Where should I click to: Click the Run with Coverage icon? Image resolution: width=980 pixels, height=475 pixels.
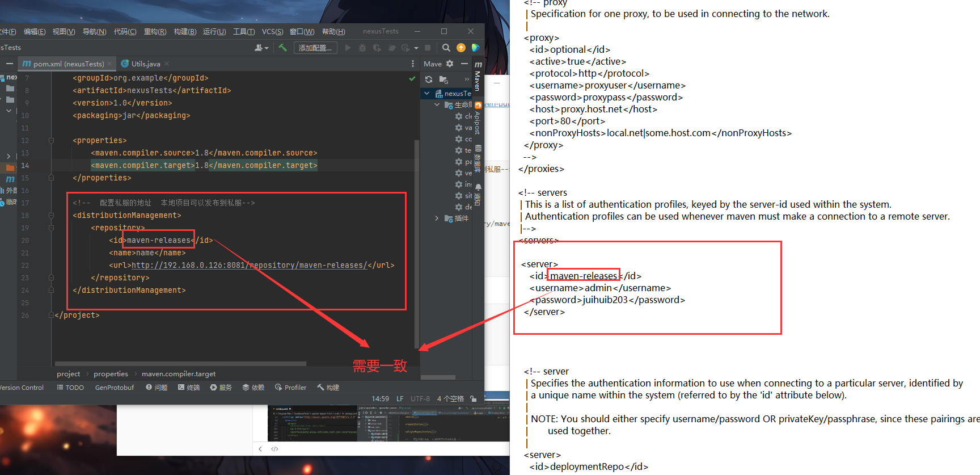[x=377, y=48]
